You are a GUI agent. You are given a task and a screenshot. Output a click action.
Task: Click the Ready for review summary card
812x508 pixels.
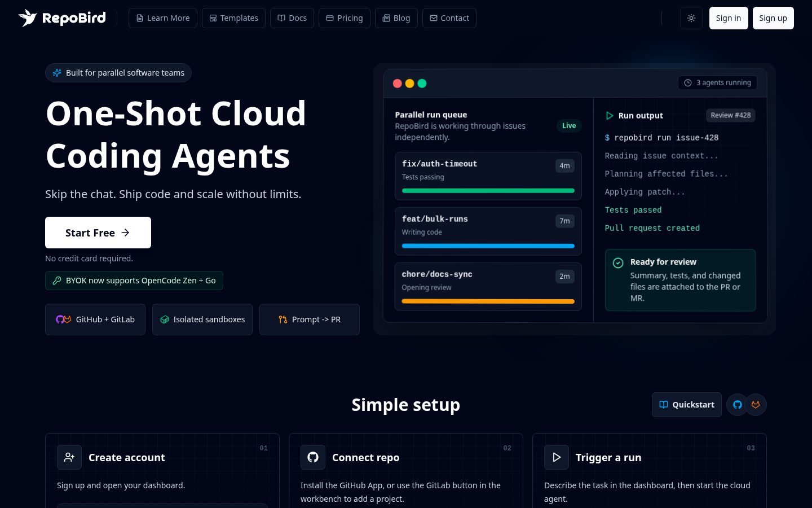[x=681, y=280]
